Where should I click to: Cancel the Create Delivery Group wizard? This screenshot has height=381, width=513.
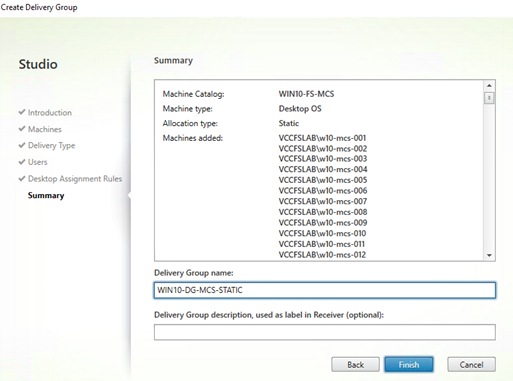tap(471, 364)
